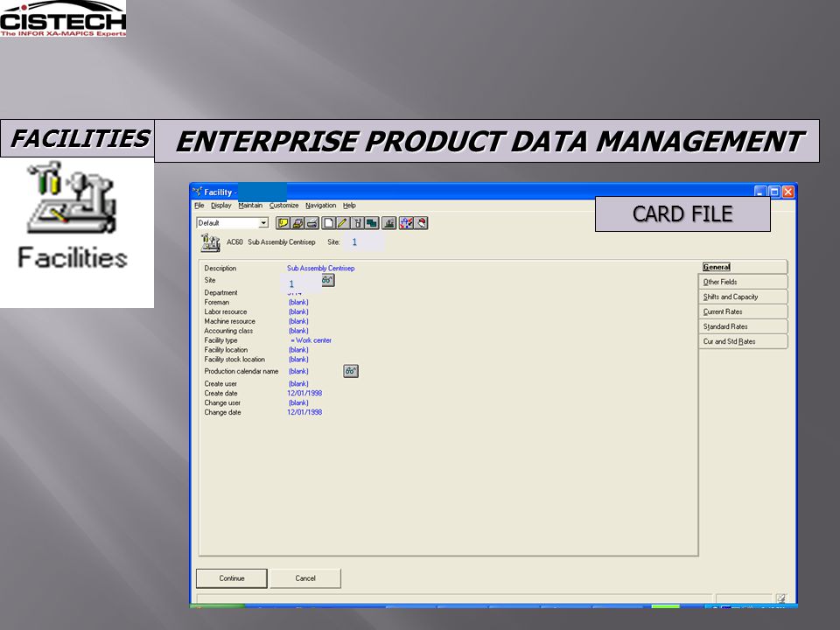Viewport: 840px width, 630px height.
Task: Click the facility icon left of AC60
Action: click(211, 242)
